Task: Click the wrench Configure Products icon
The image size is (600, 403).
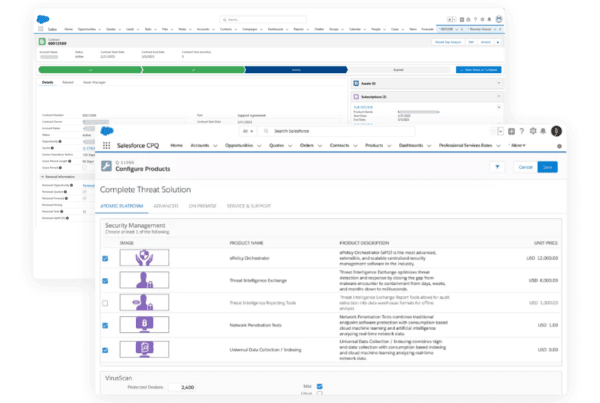Action: click(106, 166)
